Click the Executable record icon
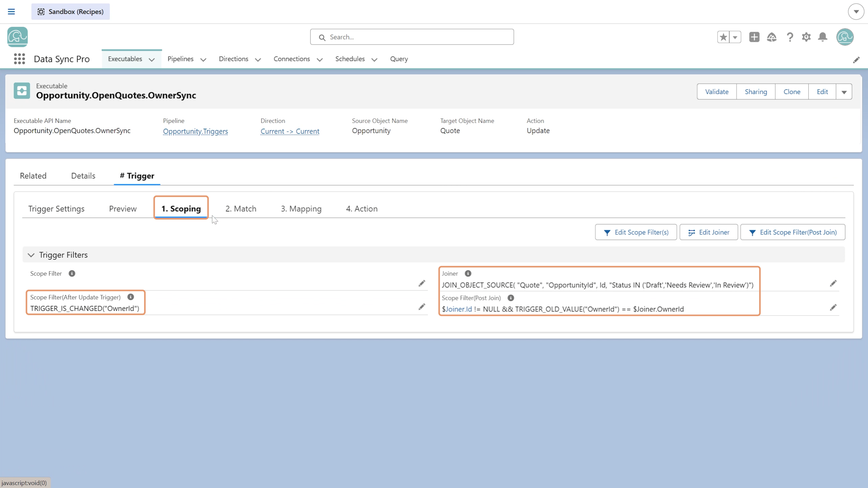The height and width of the screenshot is (488, 868). point(22,91)
